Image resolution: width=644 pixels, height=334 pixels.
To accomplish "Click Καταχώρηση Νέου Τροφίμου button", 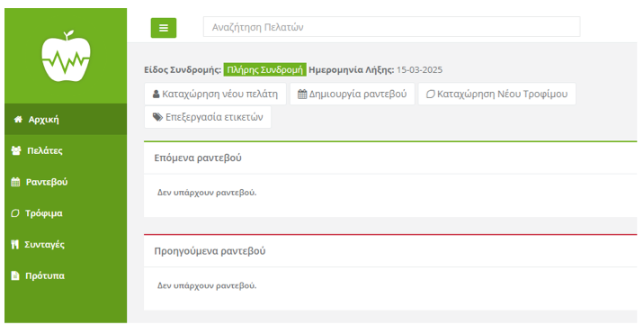I will pyautogui.click(x=497, y=94).
